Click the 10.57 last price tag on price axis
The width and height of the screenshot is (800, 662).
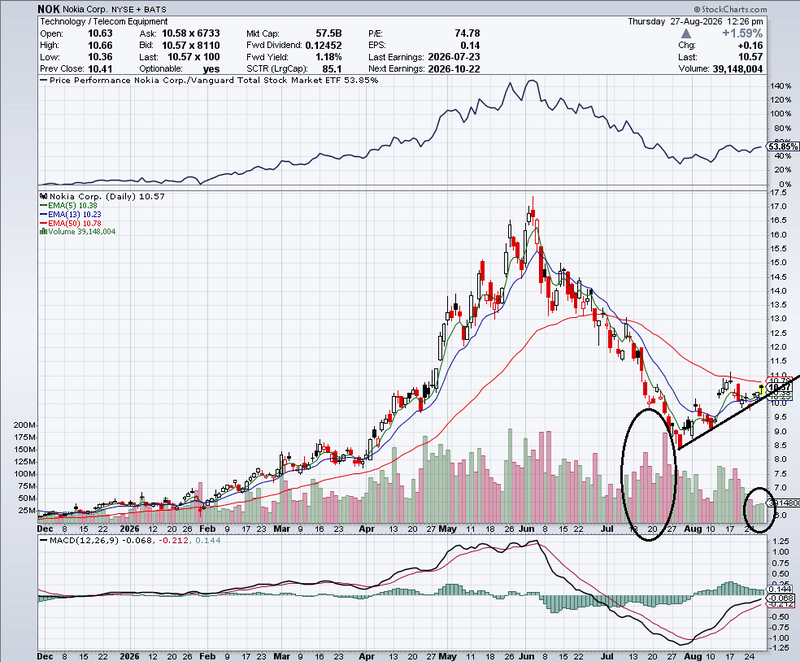tap(779, 387)
